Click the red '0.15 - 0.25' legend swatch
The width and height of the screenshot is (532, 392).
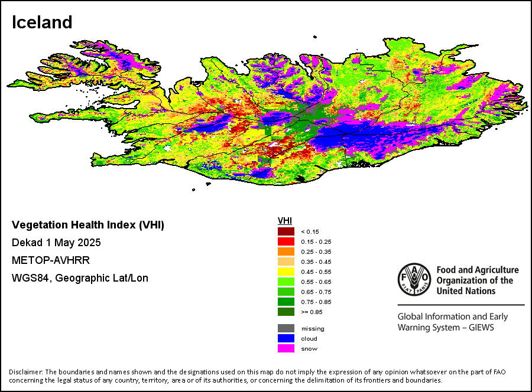(286, 241)
